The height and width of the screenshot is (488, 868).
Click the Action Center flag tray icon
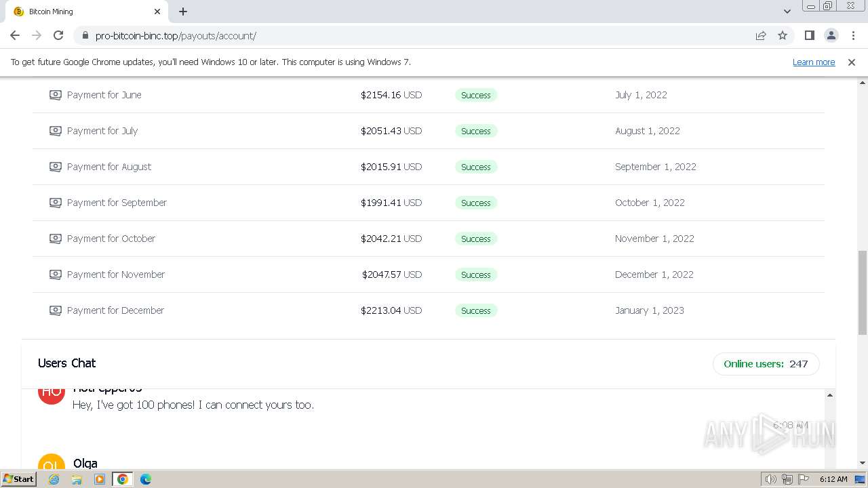804,479
